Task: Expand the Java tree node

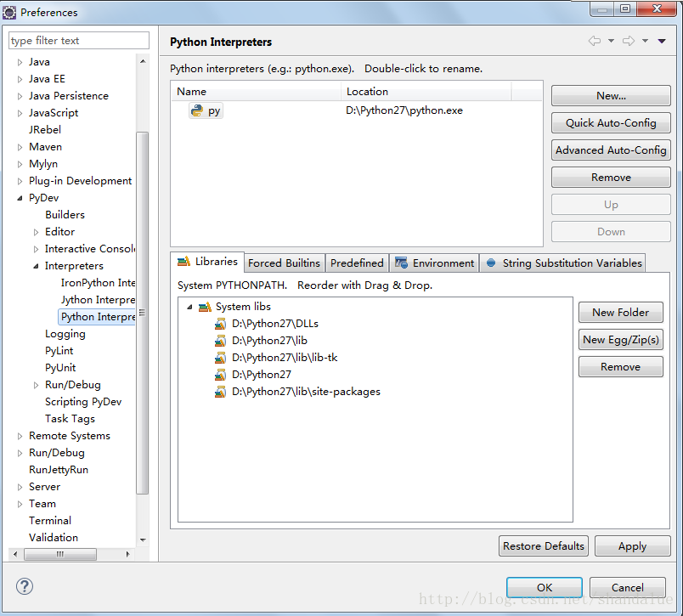Action: (20, 62)
